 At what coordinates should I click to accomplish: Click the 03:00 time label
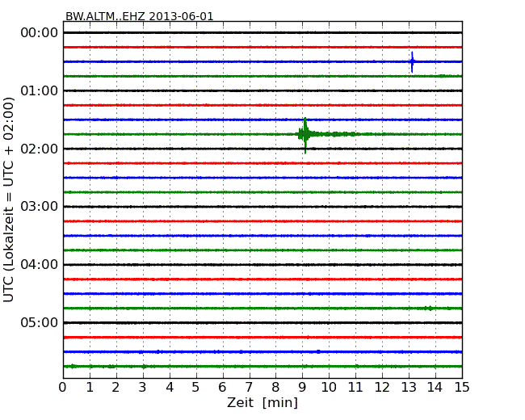[40, 207]
